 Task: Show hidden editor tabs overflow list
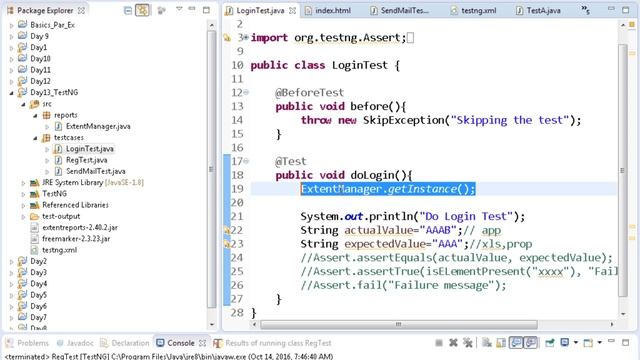585,10
